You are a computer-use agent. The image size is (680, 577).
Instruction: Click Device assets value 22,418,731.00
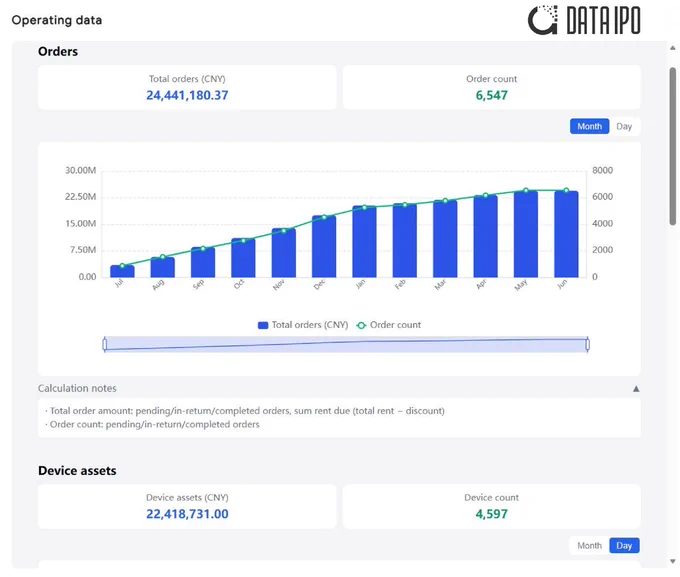coord(187,514)
